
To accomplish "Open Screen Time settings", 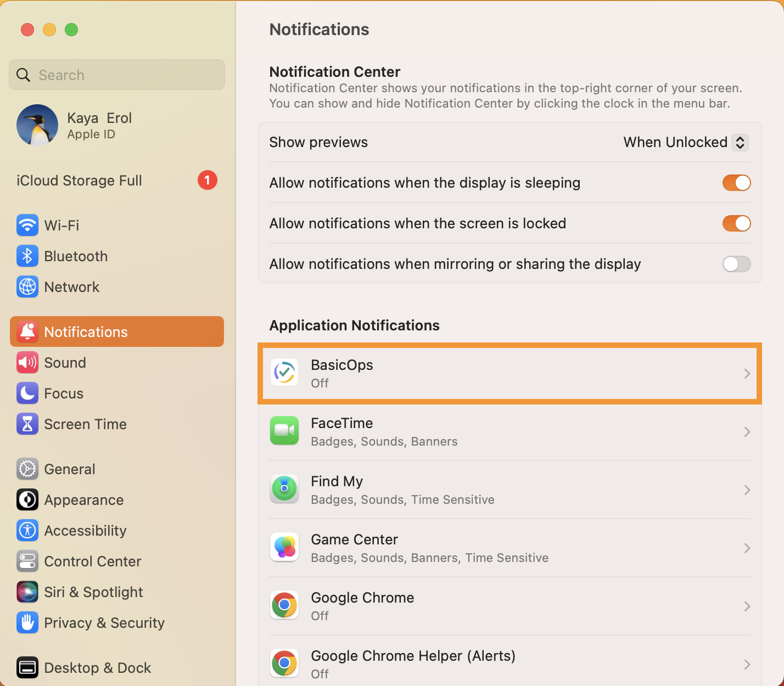I will [117, 424].
